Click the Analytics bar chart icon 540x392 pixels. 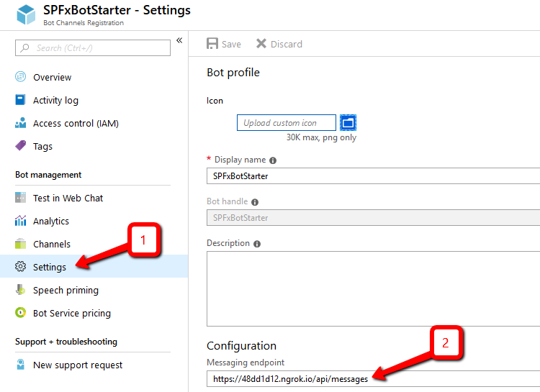tap(20, 221)
